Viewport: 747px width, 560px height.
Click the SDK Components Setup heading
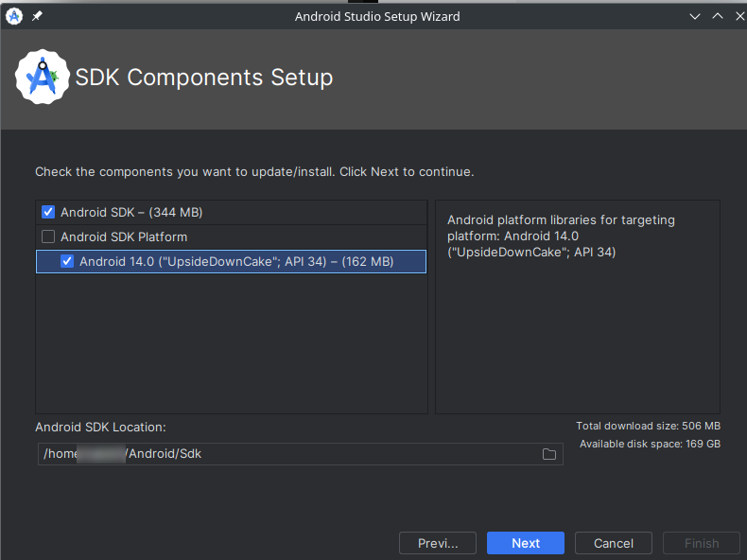pos(204,78)
